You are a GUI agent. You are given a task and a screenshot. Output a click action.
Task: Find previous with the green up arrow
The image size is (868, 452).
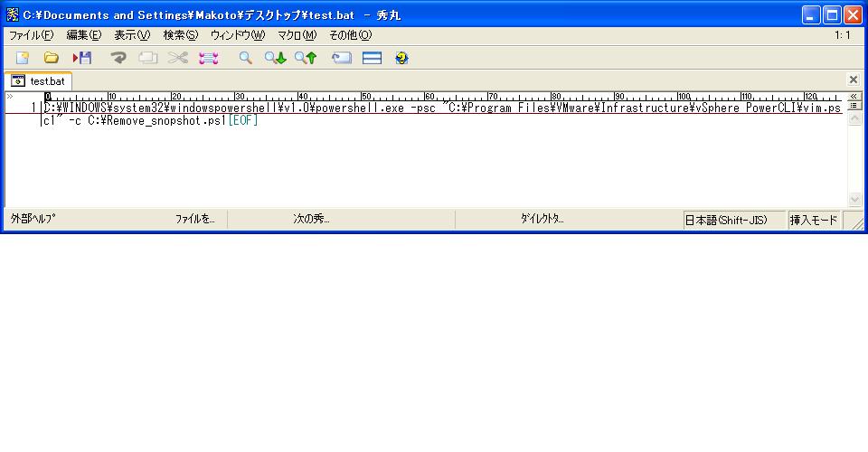click(306, 58)
